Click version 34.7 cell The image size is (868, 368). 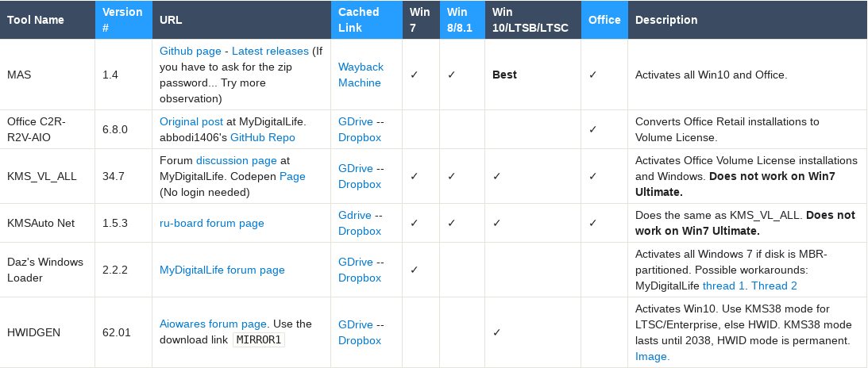(123, 176)
